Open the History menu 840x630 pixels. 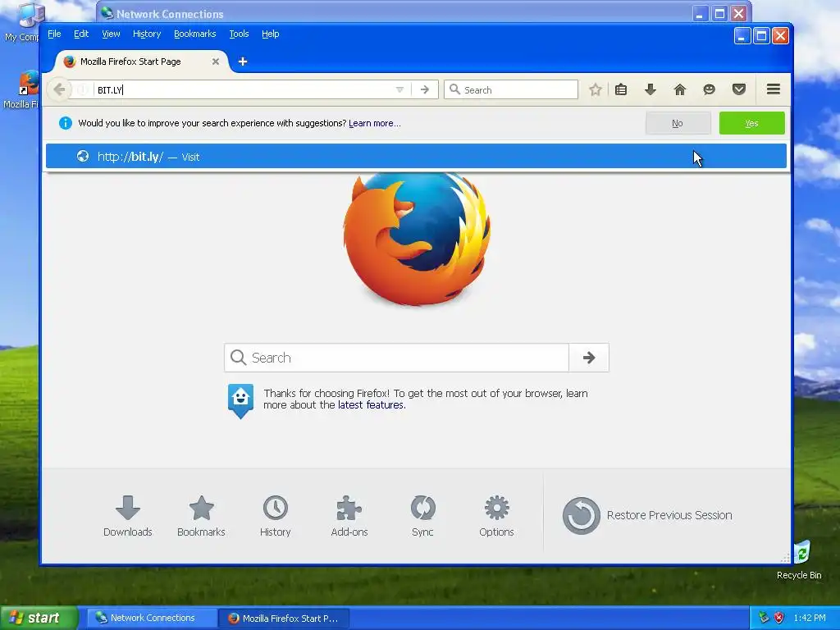point(147,34)
